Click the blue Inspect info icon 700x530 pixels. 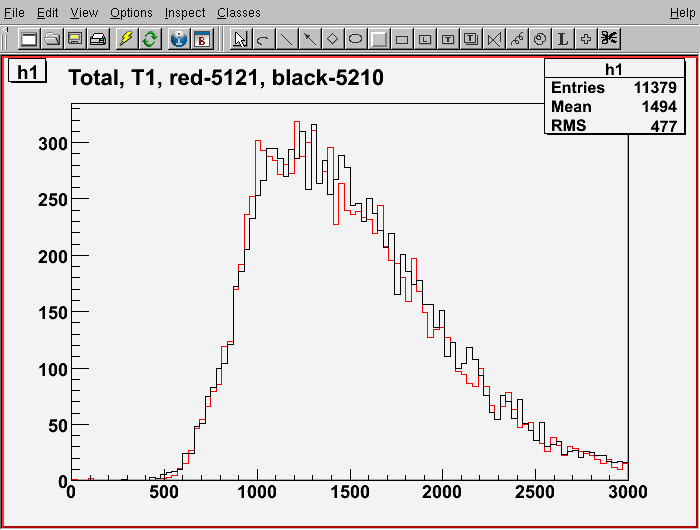point(179,39)
